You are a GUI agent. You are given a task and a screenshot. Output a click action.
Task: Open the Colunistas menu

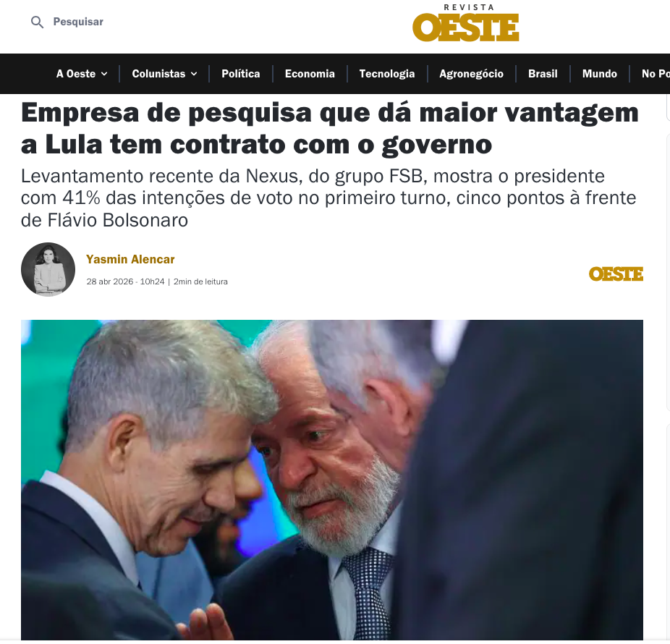coord(158,74)
